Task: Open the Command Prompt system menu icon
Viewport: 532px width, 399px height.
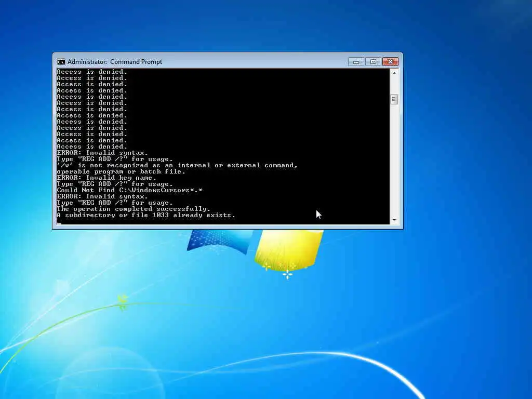Action: point(61,62)
